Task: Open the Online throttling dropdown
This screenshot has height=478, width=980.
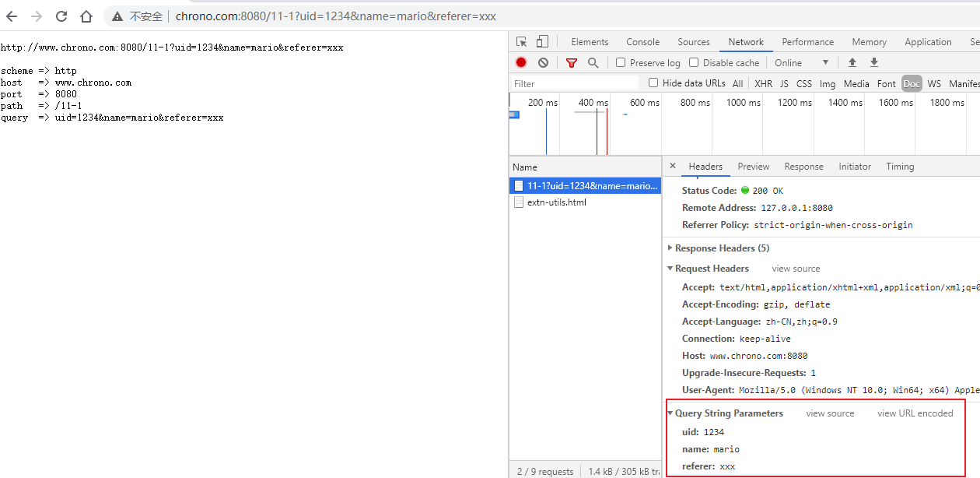Action: pos(801,62)
